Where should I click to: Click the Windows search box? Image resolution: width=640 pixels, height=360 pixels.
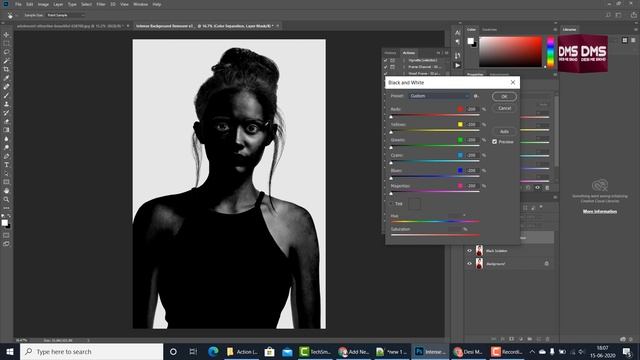(91, 351)
